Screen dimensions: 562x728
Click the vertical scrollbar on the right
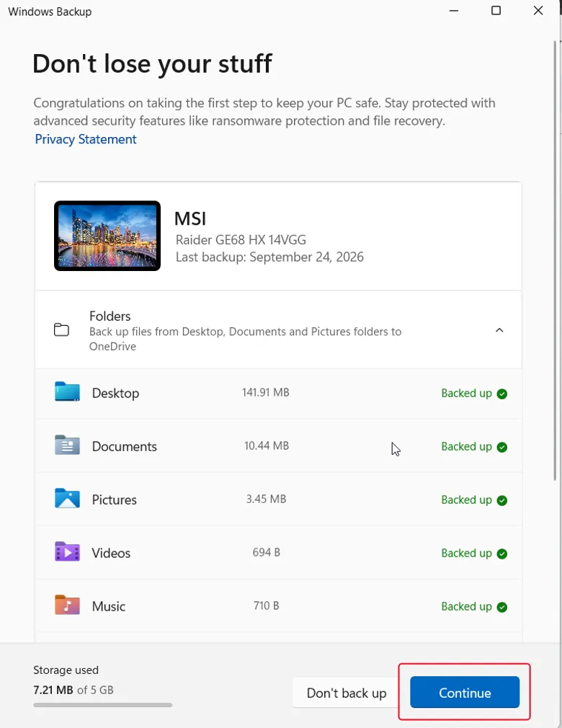(x=555, y=260)
